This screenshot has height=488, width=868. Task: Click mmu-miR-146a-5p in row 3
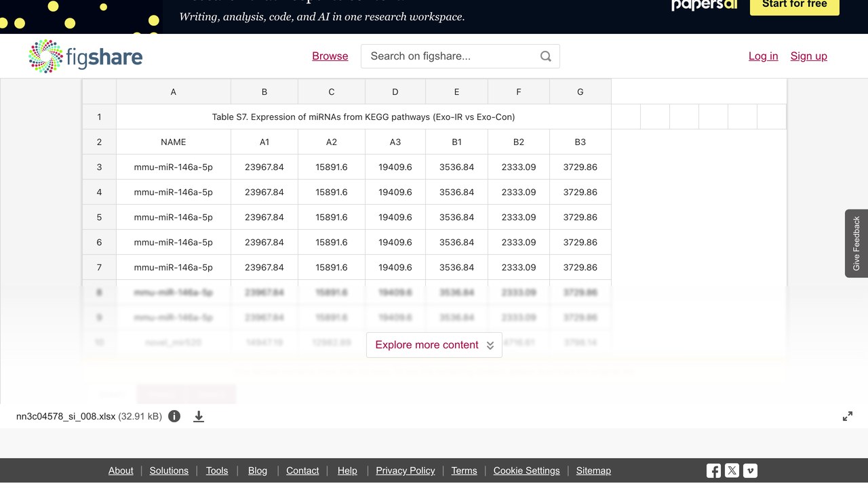(x=174, y=167)
